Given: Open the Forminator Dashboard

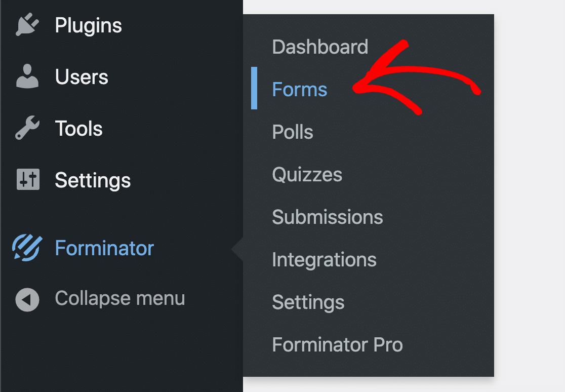Looking at the screenshot, I should (320, 46).
